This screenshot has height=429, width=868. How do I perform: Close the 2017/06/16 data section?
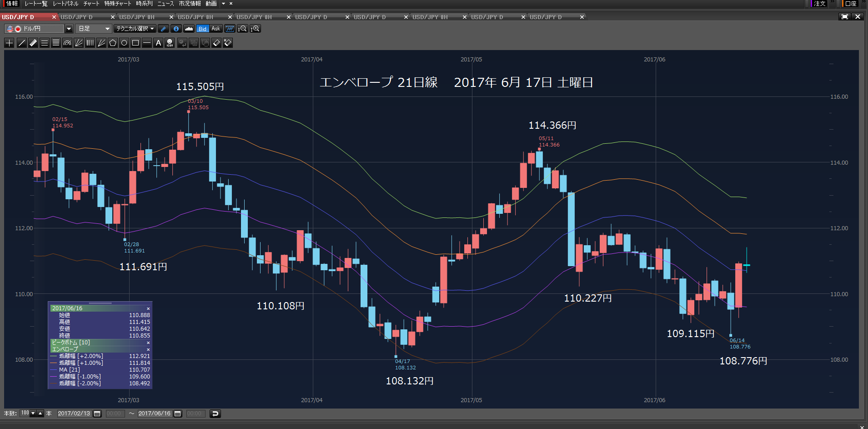[x=148, y=308]
